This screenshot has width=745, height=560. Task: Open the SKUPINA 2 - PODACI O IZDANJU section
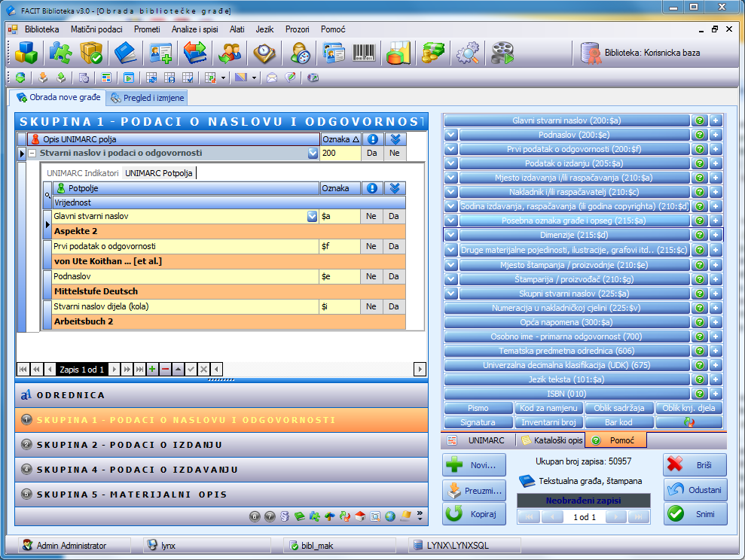(221, 445)
